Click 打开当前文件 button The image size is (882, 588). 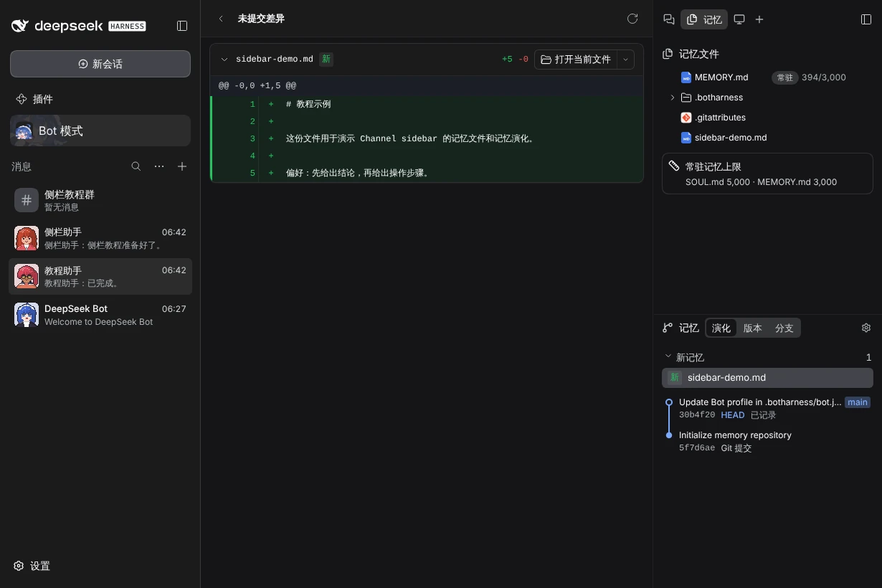coord(576,60)
